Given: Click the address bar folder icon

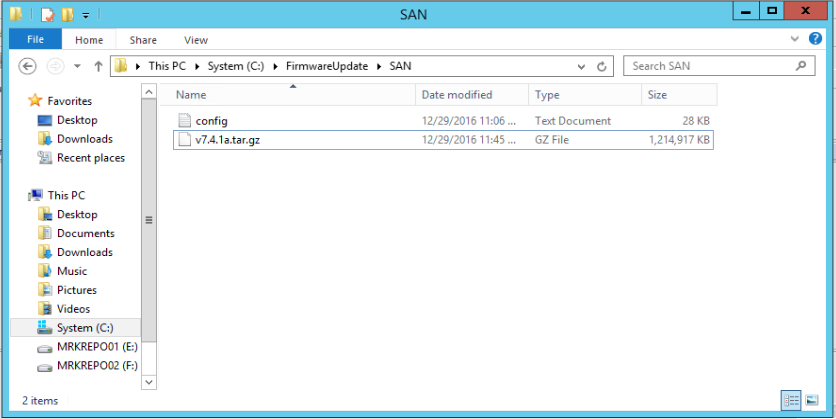Looking at the screenshot, I should click(x=122, y=66).
